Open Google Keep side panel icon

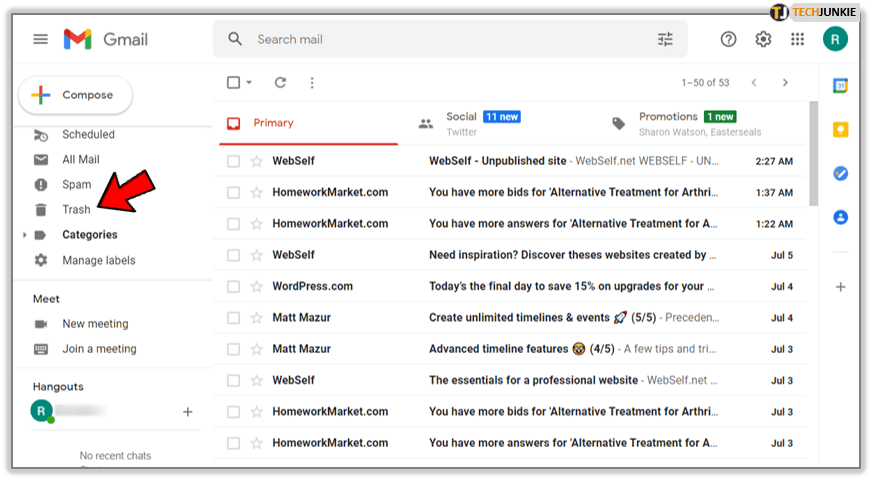click(x=841, y=130)
